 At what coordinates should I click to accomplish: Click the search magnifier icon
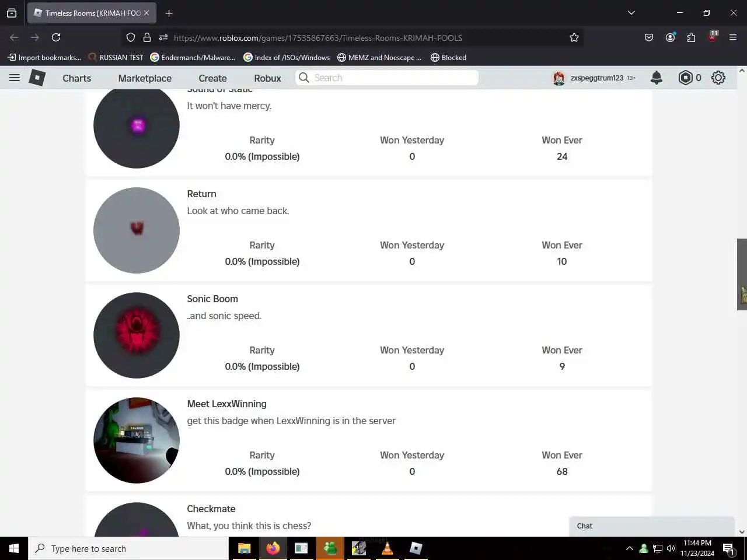click(304, 78)
